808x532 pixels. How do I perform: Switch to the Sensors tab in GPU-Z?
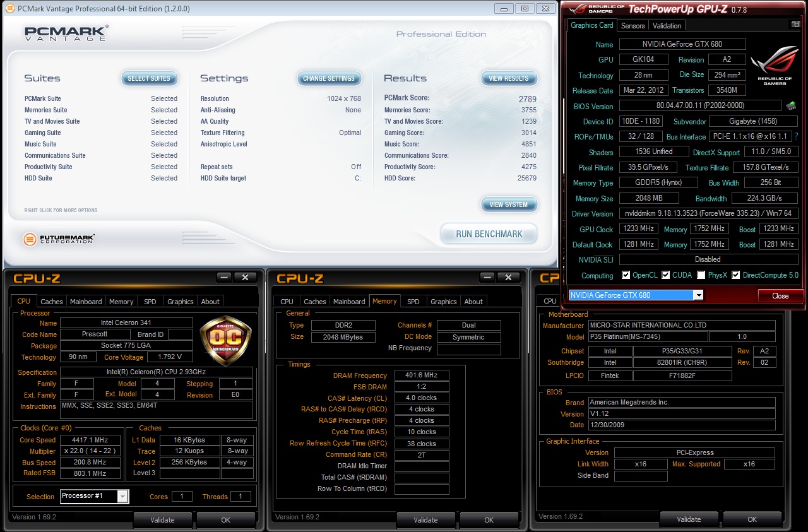(633, 26)
